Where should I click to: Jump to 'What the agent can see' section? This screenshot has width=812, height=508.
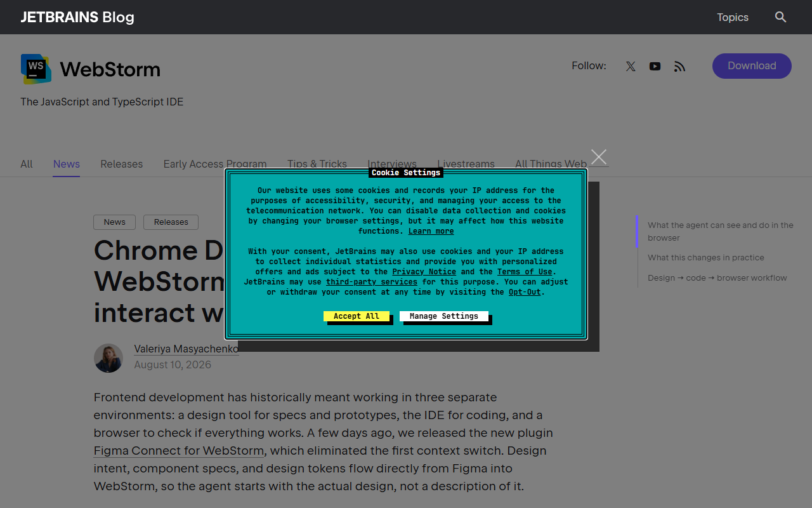click(x=721, y=231)
